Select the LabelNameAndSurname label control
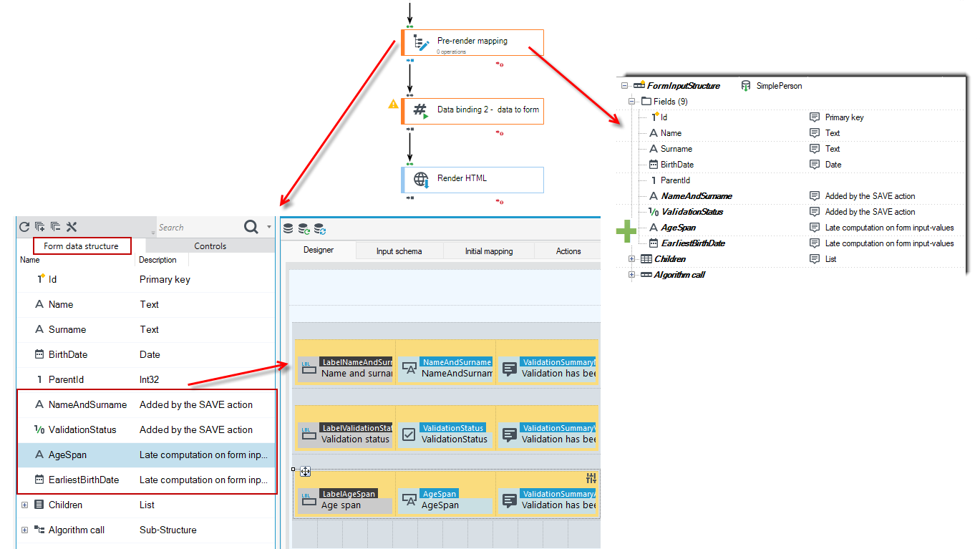The height and width of the screenshot is (549, 980). pos(345,368)
